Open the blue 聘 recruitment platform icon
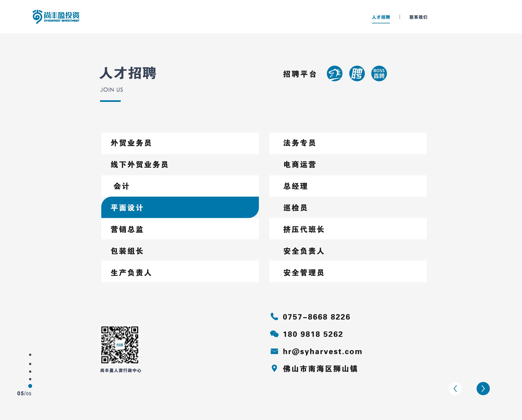 pyautogui.click(x=357, y=74)
